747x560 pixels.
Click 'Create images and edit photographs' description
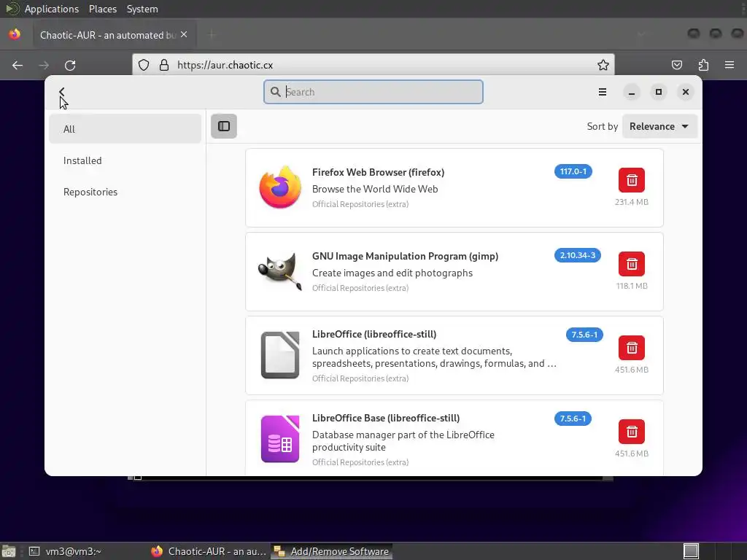392,273
